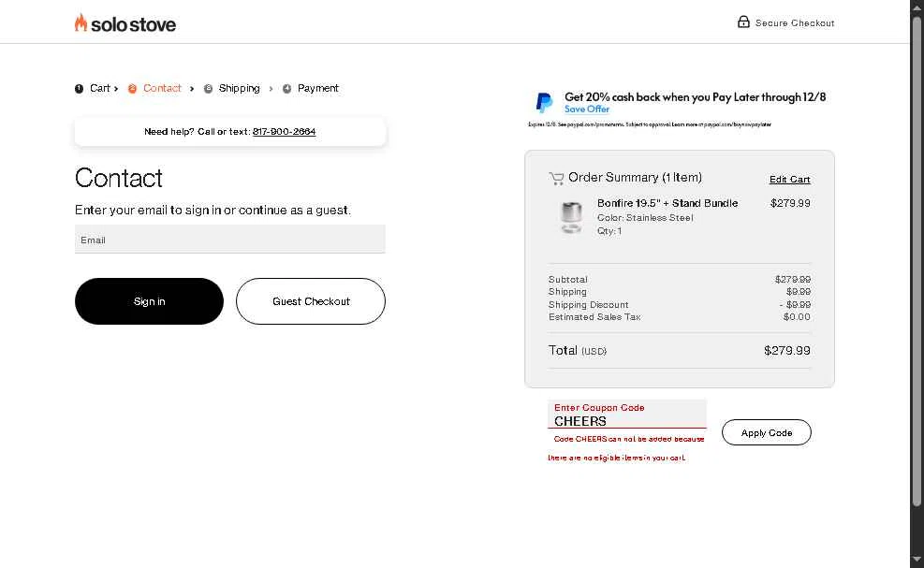This screenshot has height=568, width=924.
Task: Go back to the Cart step
Action: click(99, 88)
